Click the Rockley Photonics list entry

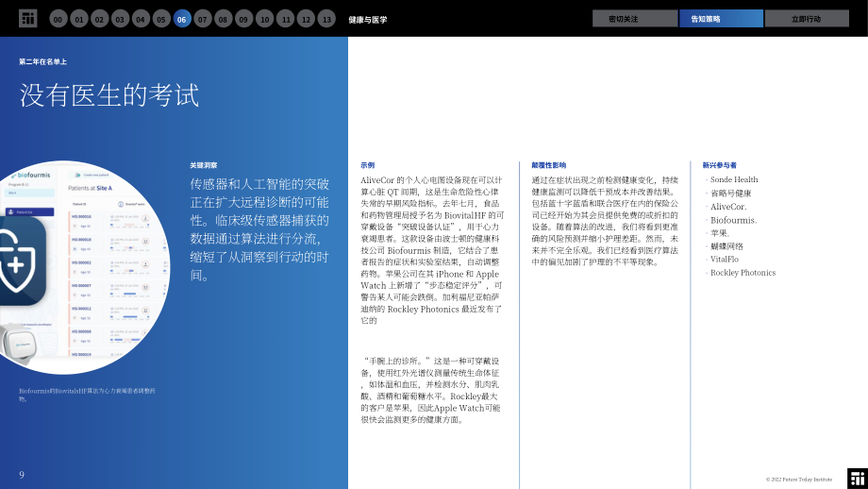point(743,273)
